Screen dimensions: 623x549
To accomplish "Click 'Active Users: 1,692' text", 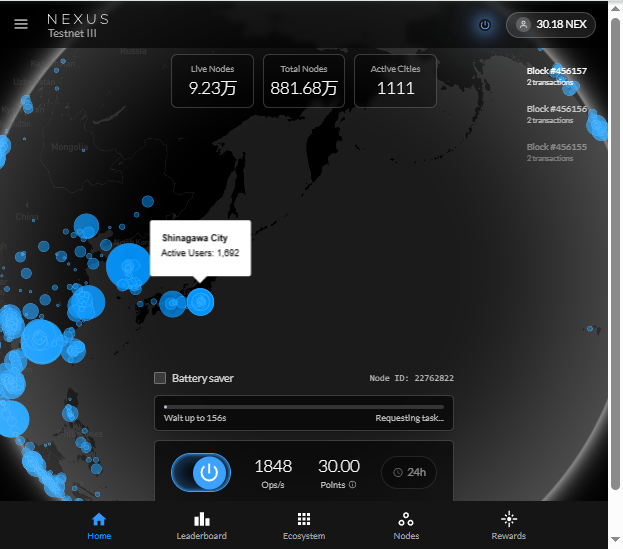I will [x=200, y=253].
